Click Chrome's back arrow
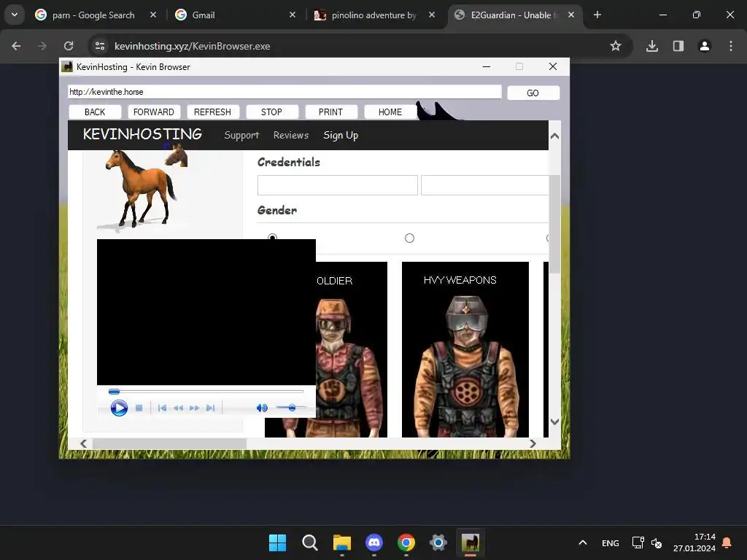This screenshot has width=747, height=560. pyautogui.click(x=16, y=46)
